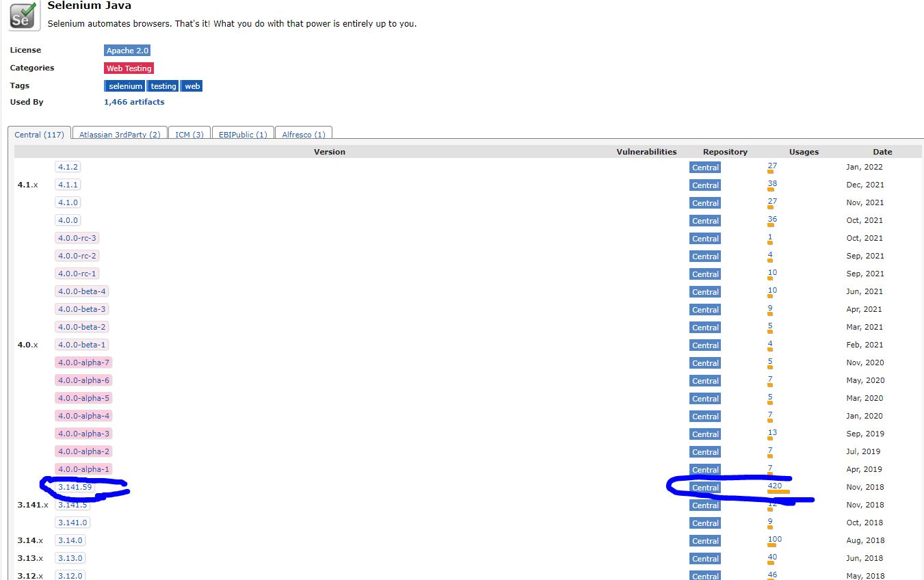Screen dimensions: 924x580
Task: Open version 4.0.0-alpha-4
Action: pos(83,416)
